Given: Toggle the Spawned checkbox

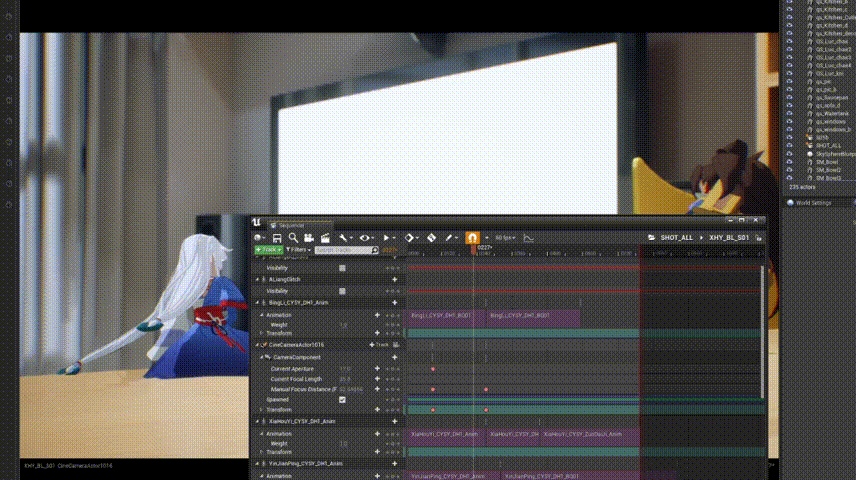Looking at the screenshot, I should 342,400.
